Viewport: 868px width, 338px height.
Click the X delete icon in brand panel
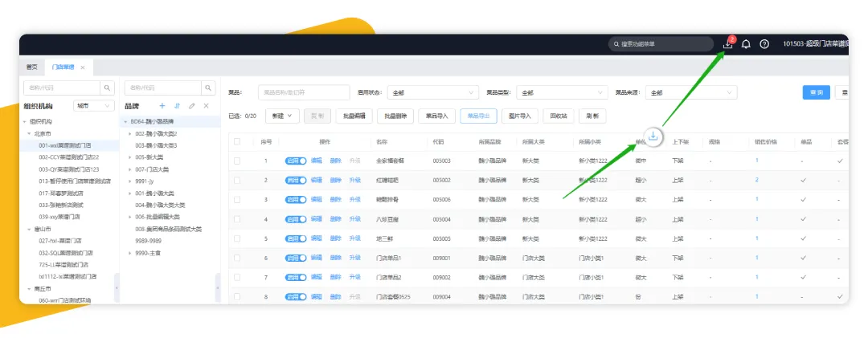point(207,106)
